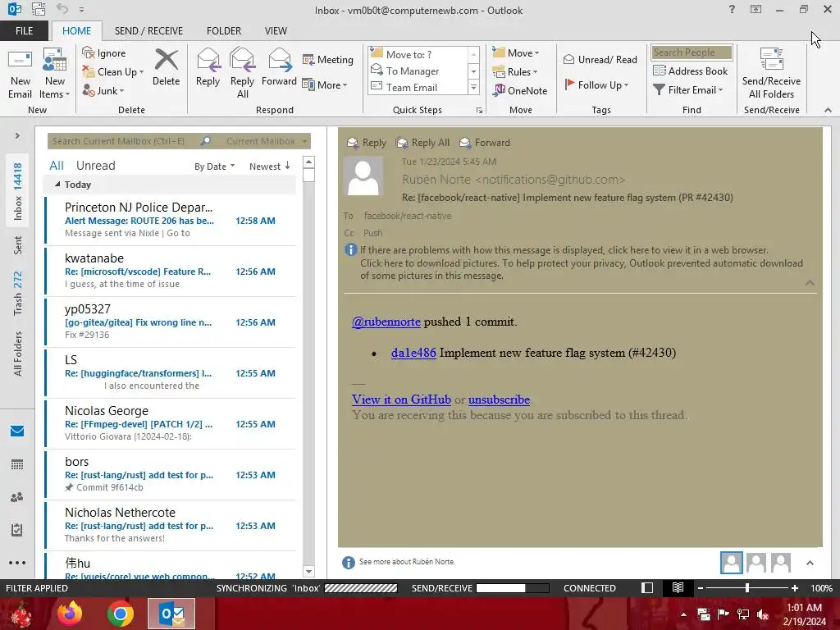Click Reply All in the ribbon

tap(242, 74)
